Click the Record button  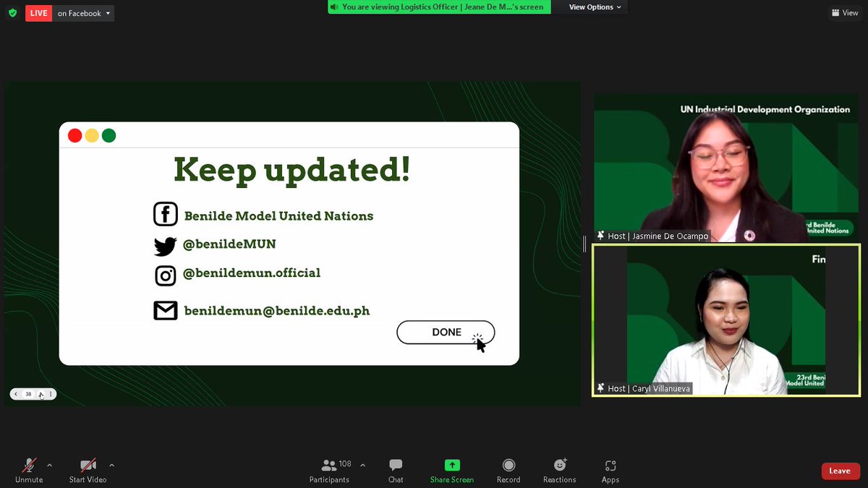(x=509, y=471)
